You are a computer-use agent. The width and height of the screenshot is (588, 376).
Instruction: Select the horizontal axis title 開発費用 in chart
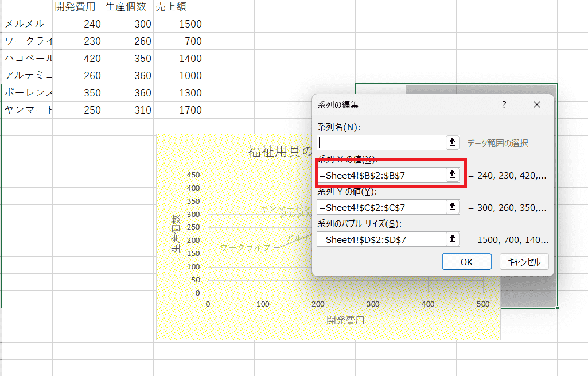[345, 320]
